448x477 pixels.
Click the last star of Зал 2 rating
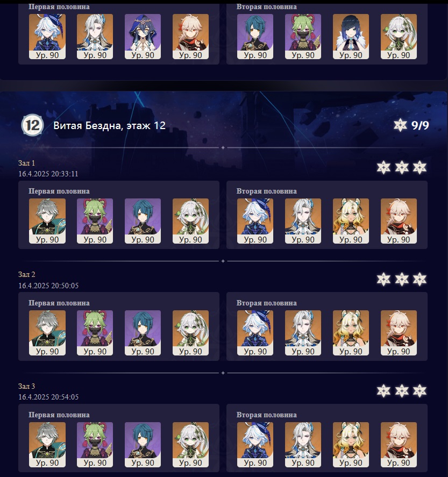tap(419, 279)
